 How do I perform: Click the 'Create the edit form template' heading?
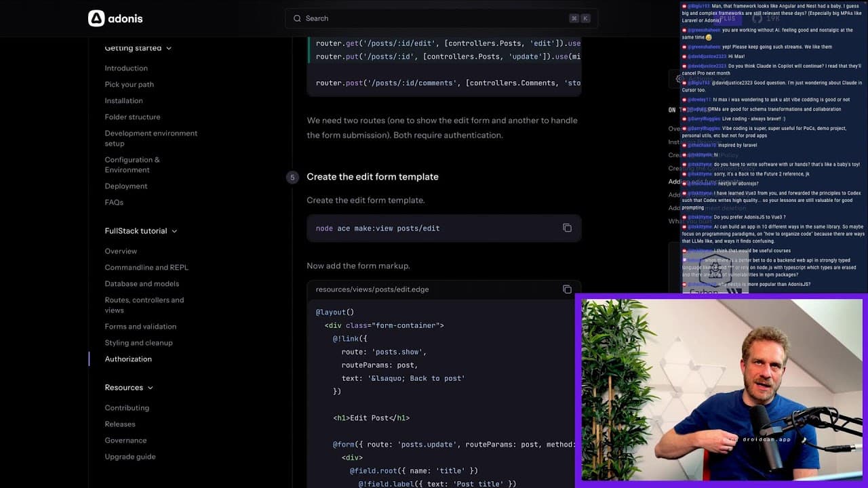click(372, 177)
